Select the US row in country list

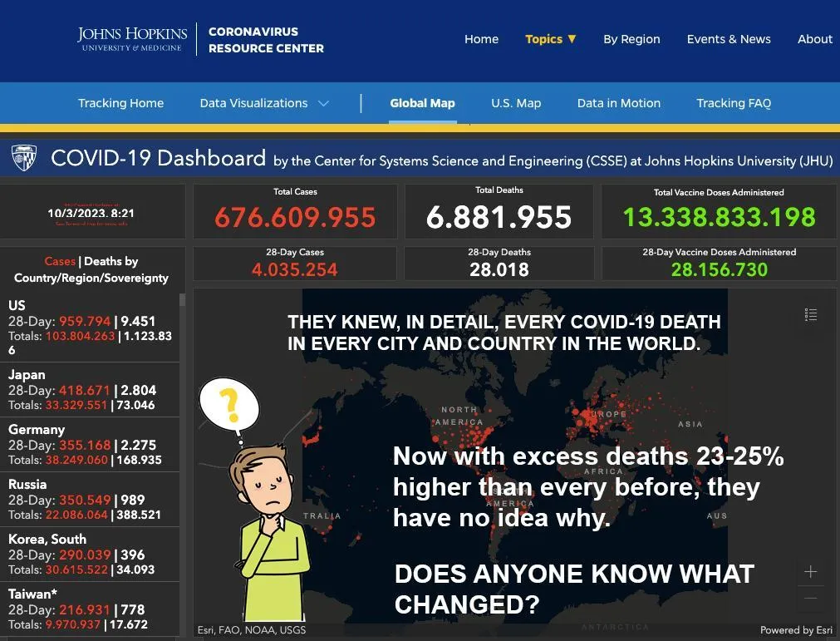pos(90,328)
